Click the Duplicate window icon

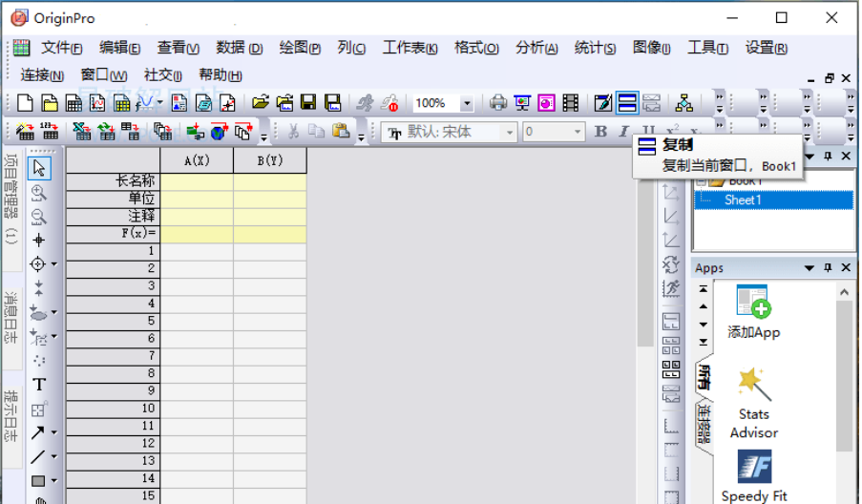pos(627,103)
